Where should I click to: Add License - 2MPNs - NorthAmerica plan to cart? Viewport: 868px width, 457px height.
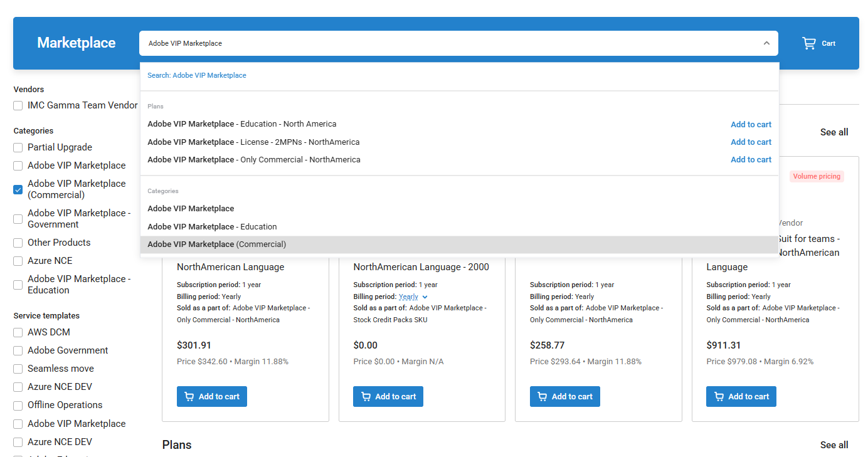point(751,142)
